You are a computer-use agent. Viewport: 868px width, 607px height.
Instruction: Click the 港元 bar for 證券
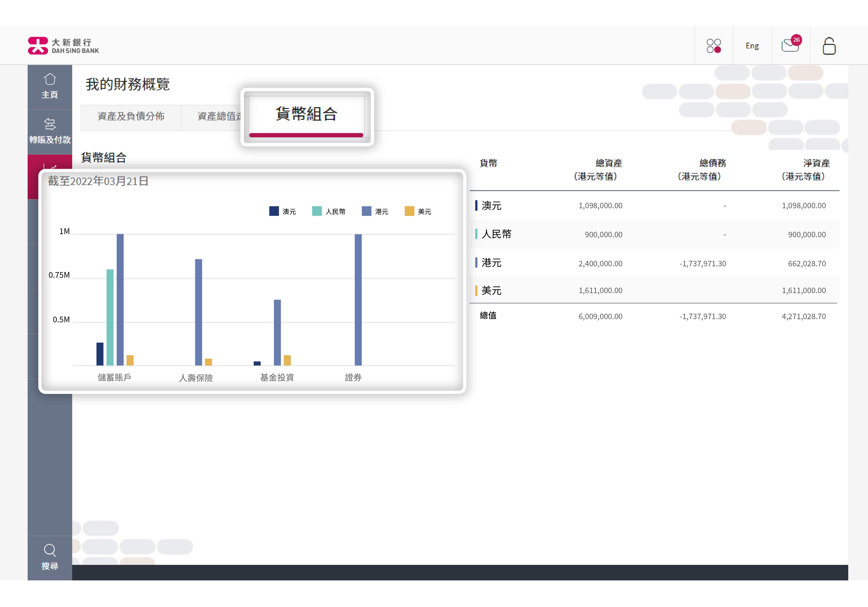click(x=358, y=300)
